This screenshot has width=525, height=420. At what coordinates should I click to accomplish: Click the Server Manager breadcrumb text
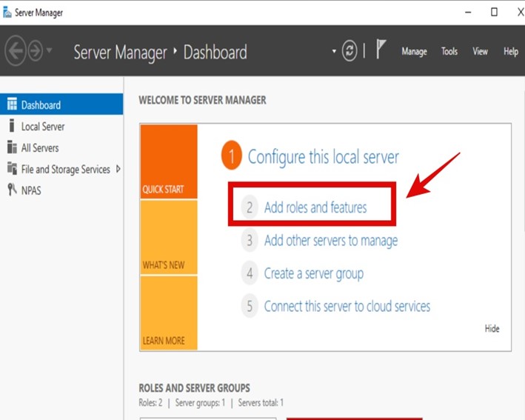tap(120, 53)
